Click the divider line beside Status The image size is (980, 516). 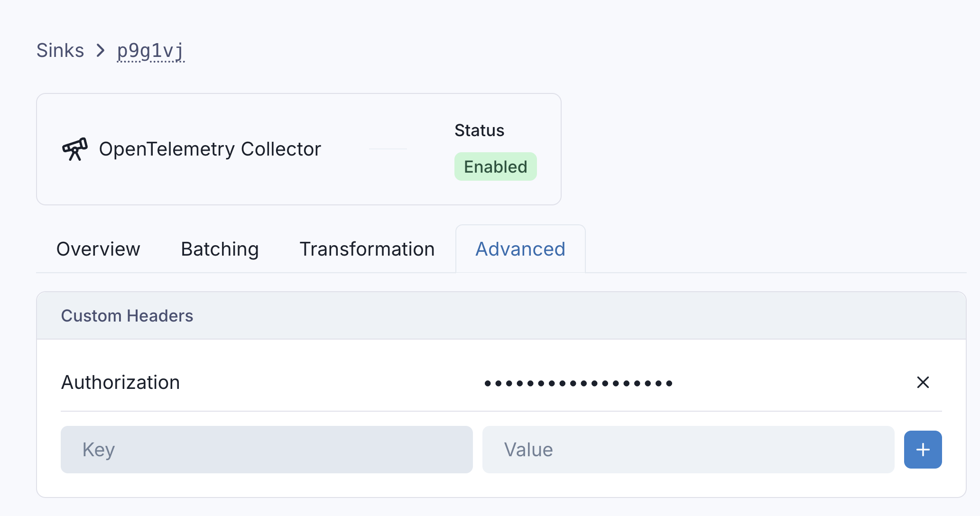click(x=388, y=149)
